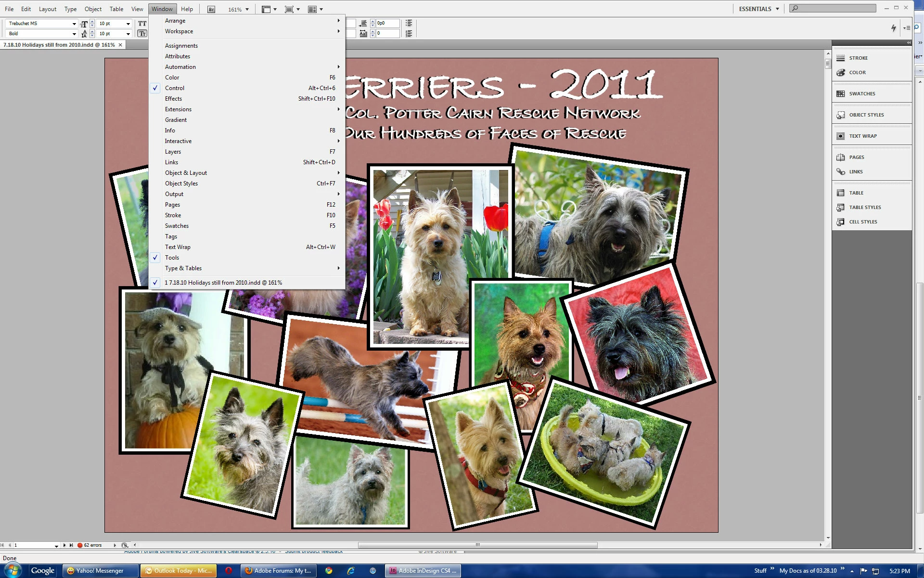Open the Trebuchet MS font dropdown

(74, 24)
